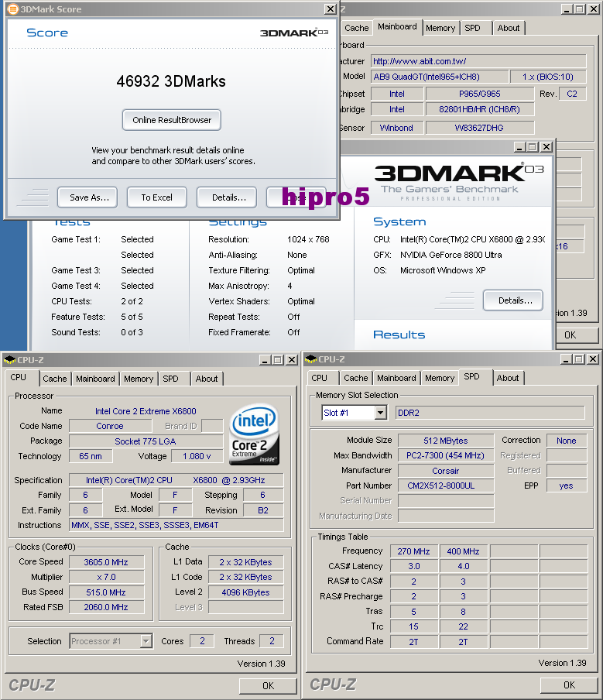Close the bottom-right CPU-Z SPD window

(x=593, y=359)
